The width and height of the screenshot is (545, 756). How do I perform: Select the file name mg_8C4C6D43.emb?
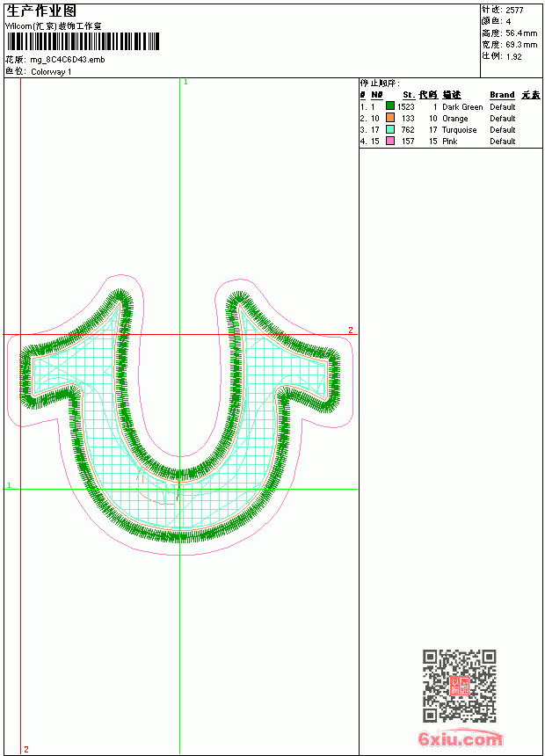[68, 60]
